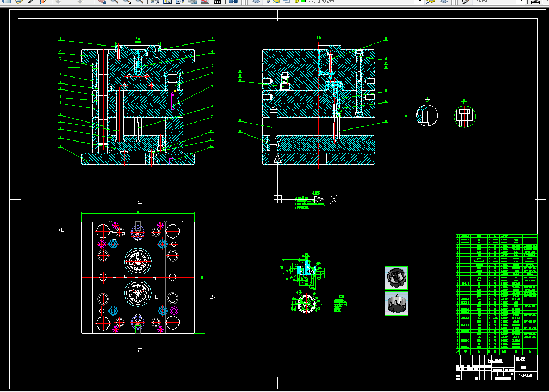Image resolution: width=549 pixels, height=392 pixels.
Task: Toggle the layer freeze icon in layer control
Action: 277,1
